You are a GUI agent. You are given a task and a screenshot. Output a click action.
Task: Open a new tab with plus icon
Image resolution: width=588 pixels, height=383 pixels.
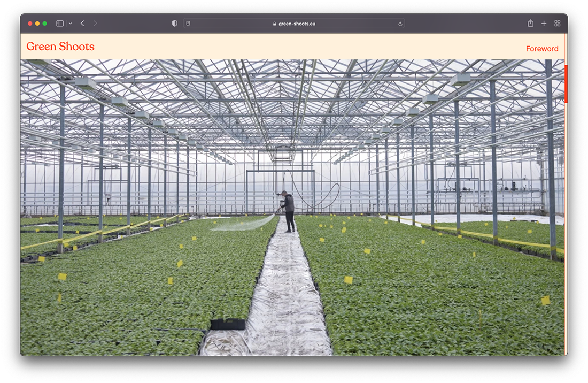pos(544,23)
